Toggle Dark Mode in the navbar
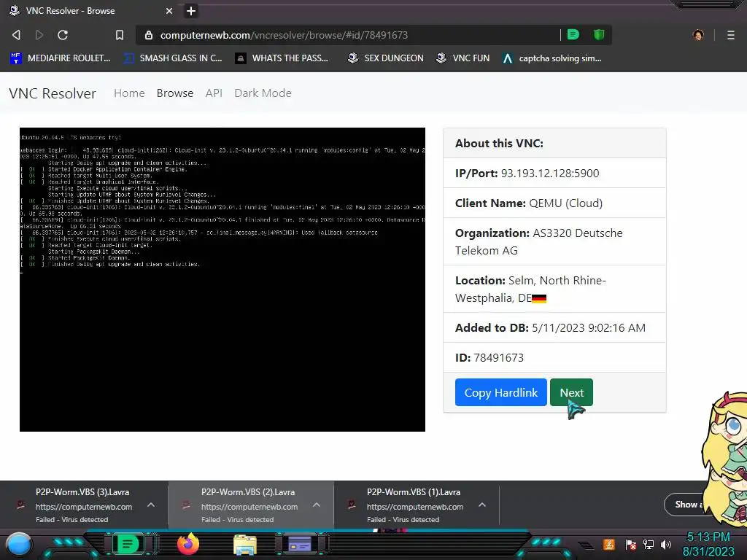 tap(263, 93)
